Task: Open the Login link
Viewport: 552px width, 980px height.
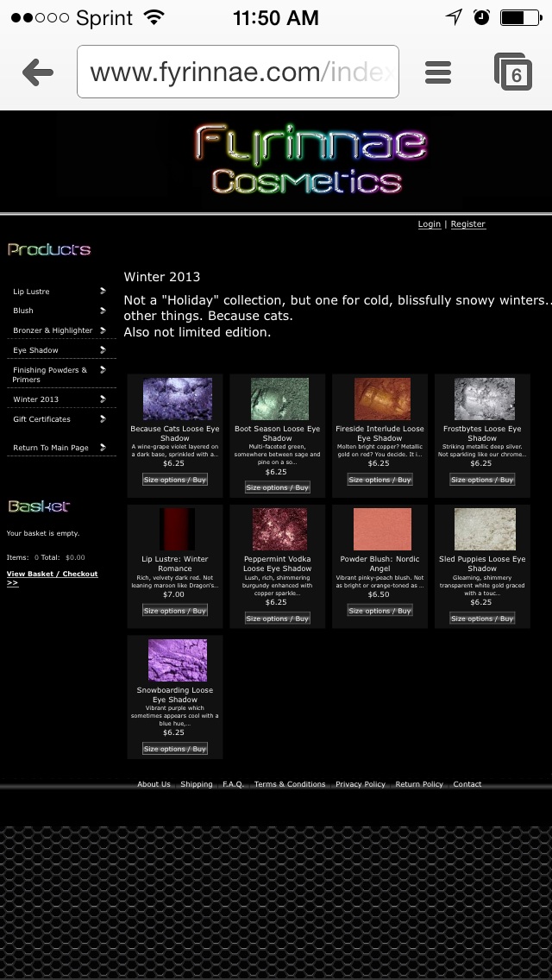Action: coord(429,223)
